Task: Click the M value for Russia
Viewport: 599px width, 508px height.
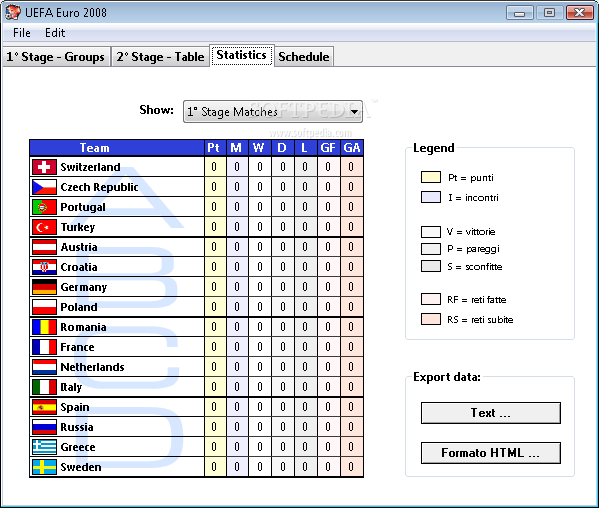Action: [237, 427]
